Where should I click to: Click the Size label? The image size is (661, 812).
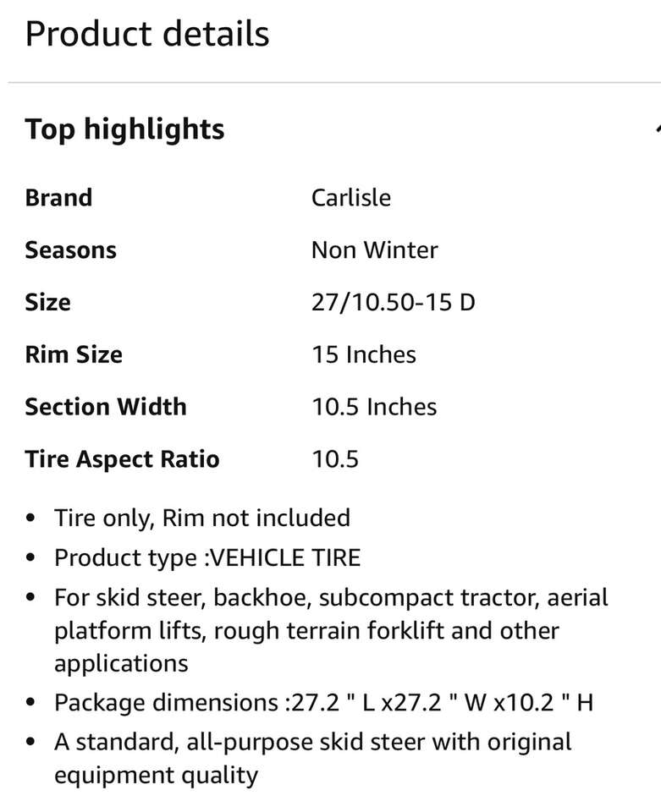pyautogui.click(x=47, y=302)
